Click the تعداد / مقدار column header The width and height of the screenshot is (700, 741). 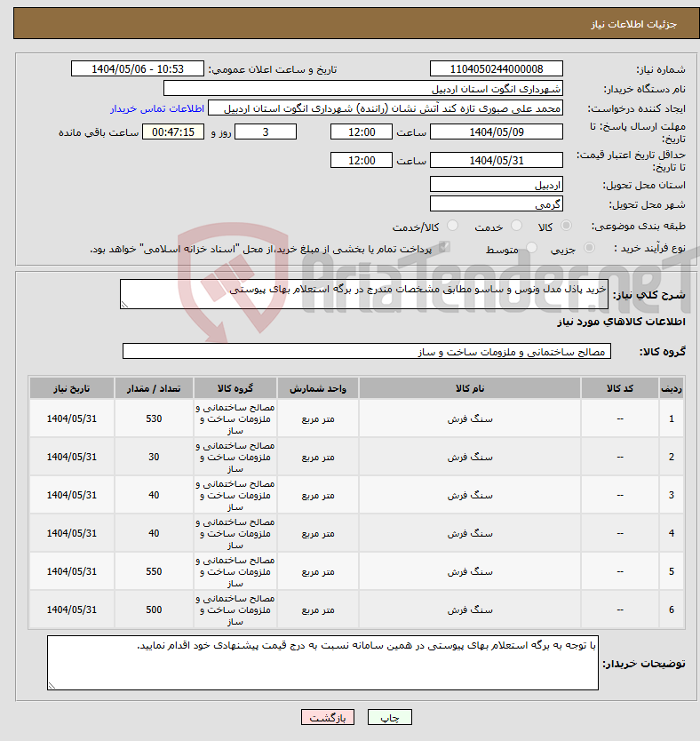(x=154, y=388)
